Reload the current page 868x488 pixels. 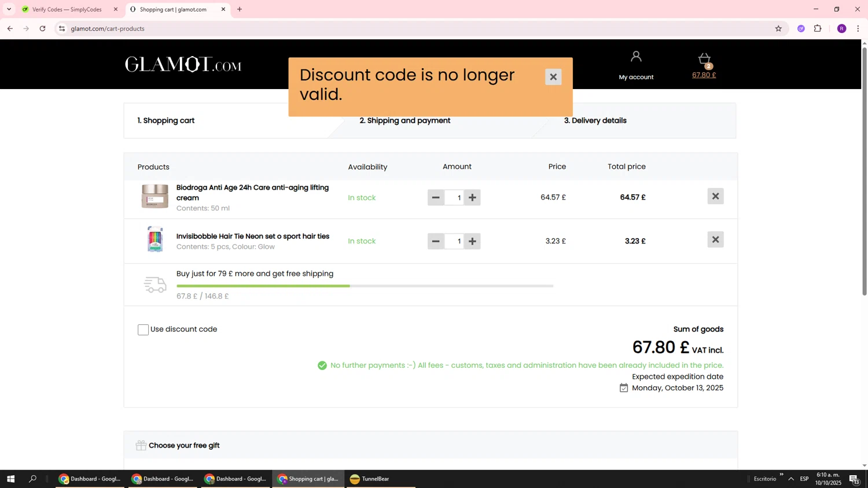click(x=42, y=28)
